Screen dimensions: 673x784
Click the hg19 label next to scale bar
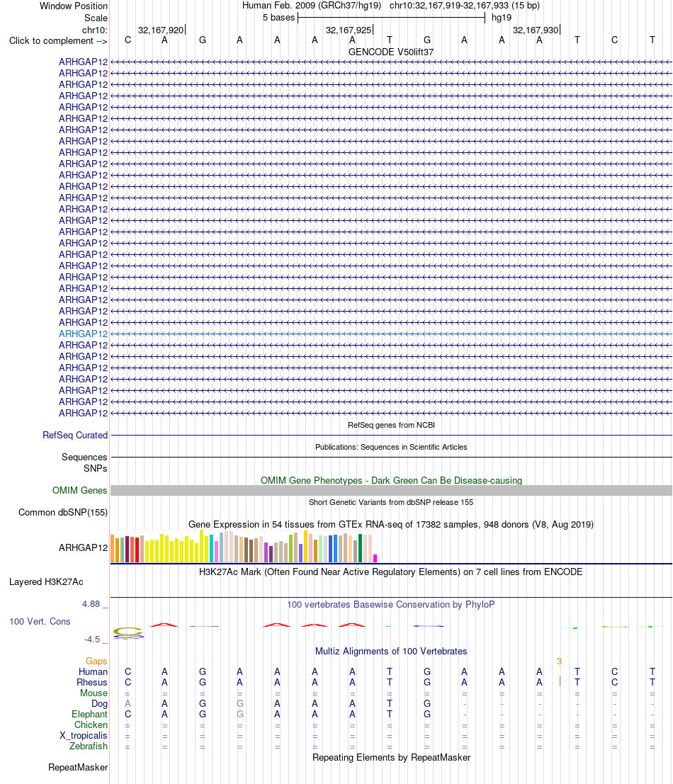[x=502, y=18]
